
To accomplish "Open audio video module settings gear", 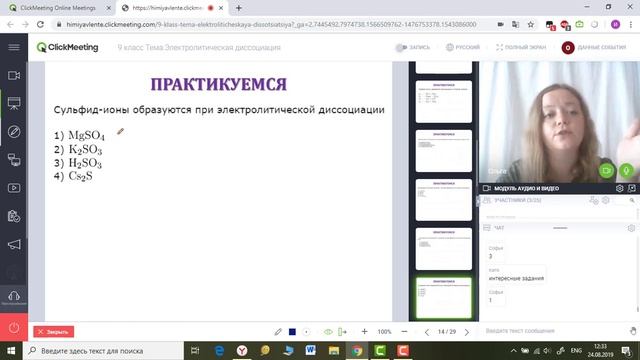I will coord(619,188).
